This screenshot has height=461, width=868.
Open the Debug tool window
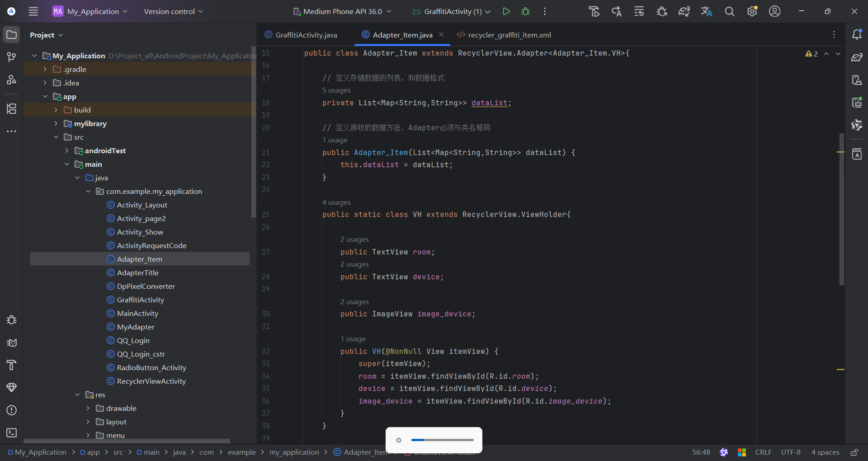(x=12, y=320)
